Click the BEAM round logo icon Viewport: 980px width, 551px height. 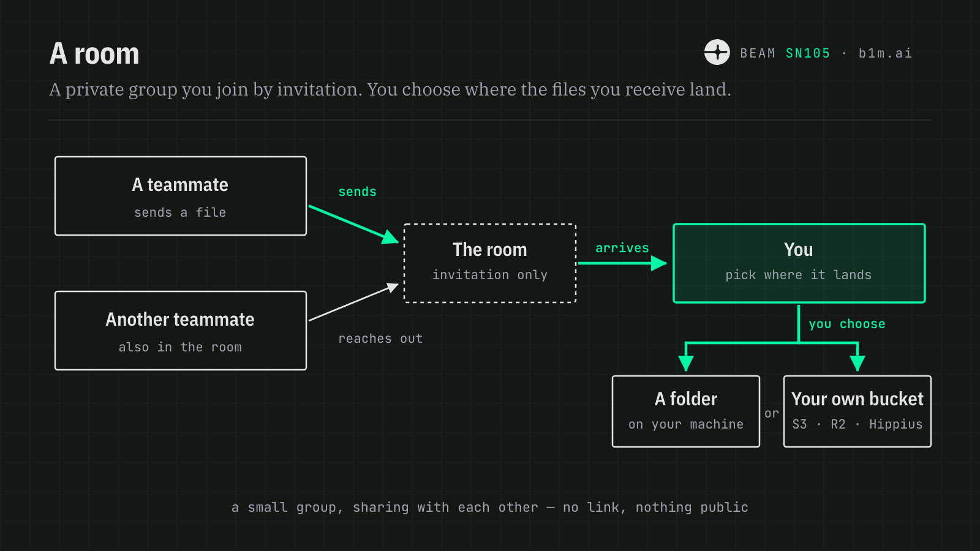tap(717, 52)
